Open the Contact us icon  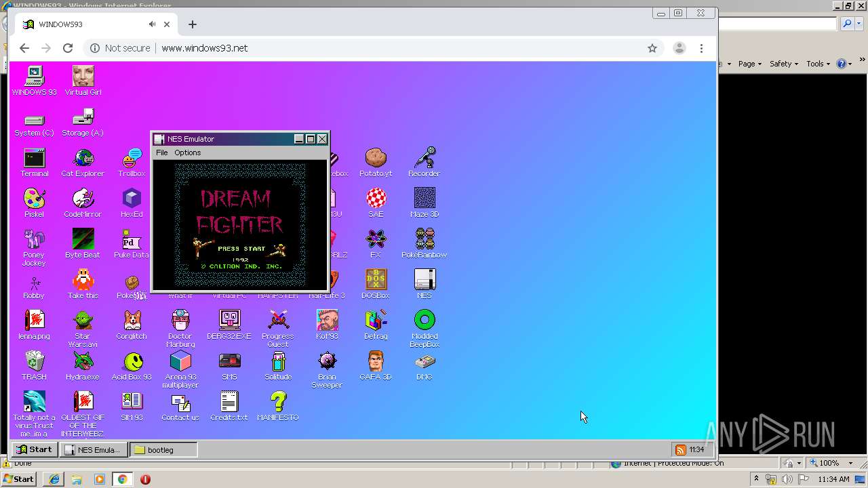(180, 407)
